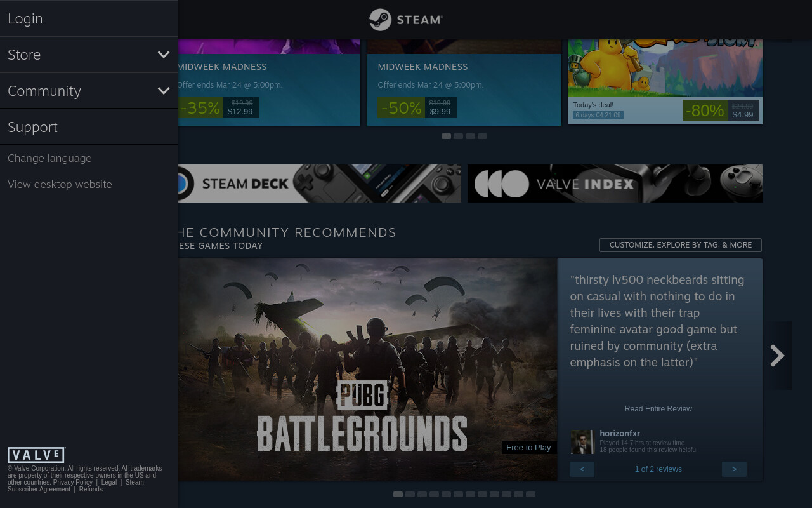
Task: Select last community recommends carousel dot
Action: (530, 494)
